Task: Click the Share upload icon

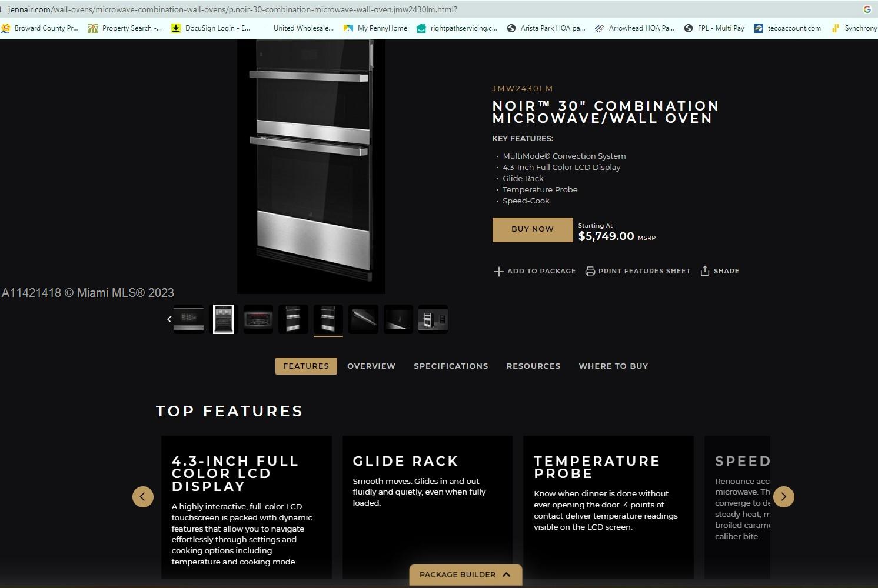Action: 704,271
